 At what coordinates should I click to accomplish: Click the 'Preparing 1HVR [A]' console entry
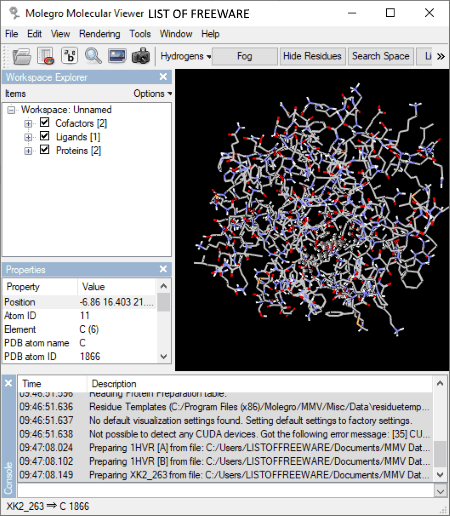(225, 447)
